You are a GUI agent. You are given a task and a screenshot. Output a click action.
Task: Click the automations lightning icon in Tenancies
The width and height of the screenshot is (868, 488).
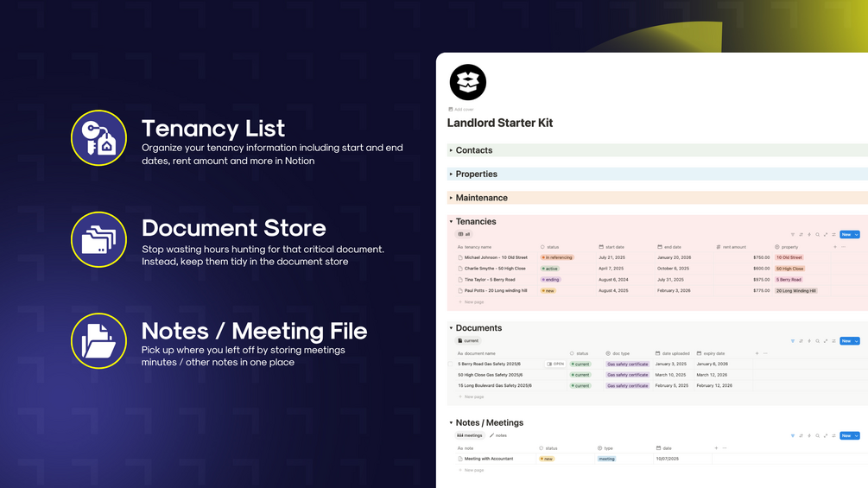pos(809,235)
